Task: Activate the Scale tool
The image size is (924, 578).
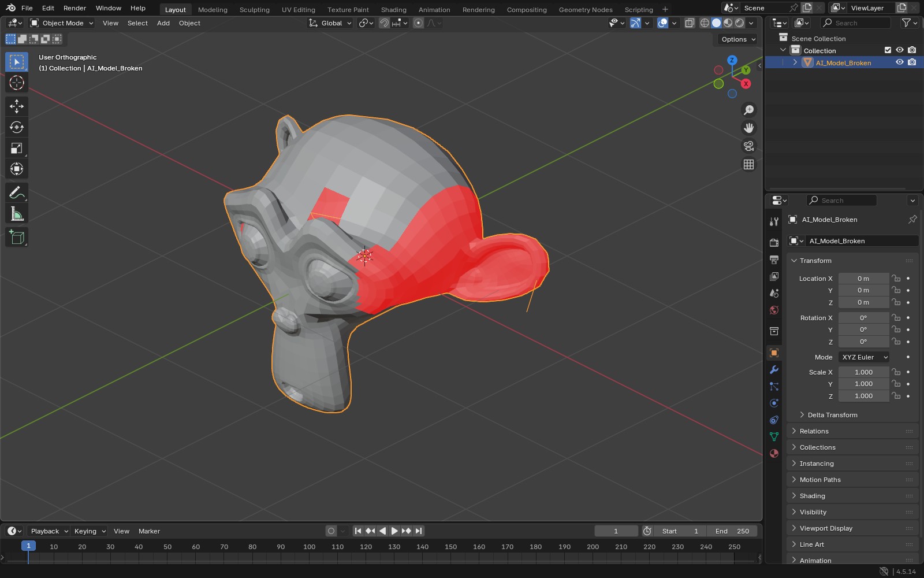Action: 16,148
